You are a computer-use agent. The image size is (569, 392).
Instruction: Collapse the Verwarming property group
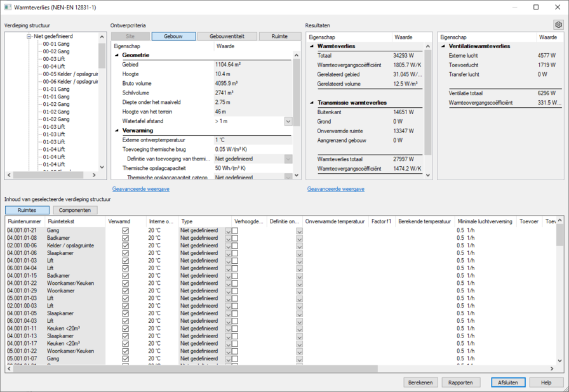(117, 131)
